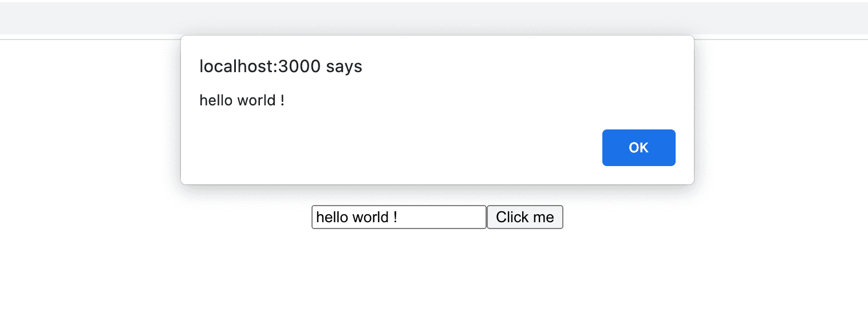Screen dimensions: 868x323
Task: Click the word 'me' on the page button
Action: 544,218
